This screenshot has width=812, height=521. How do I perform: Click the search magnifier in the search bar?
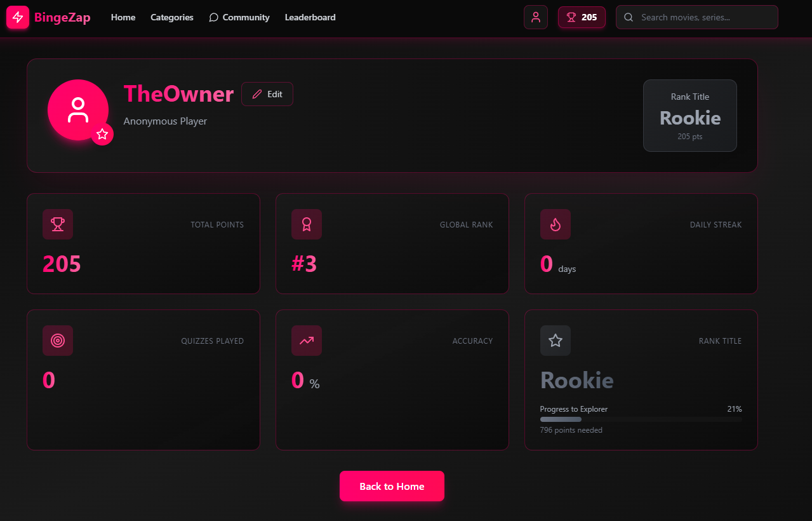[628, 17]
